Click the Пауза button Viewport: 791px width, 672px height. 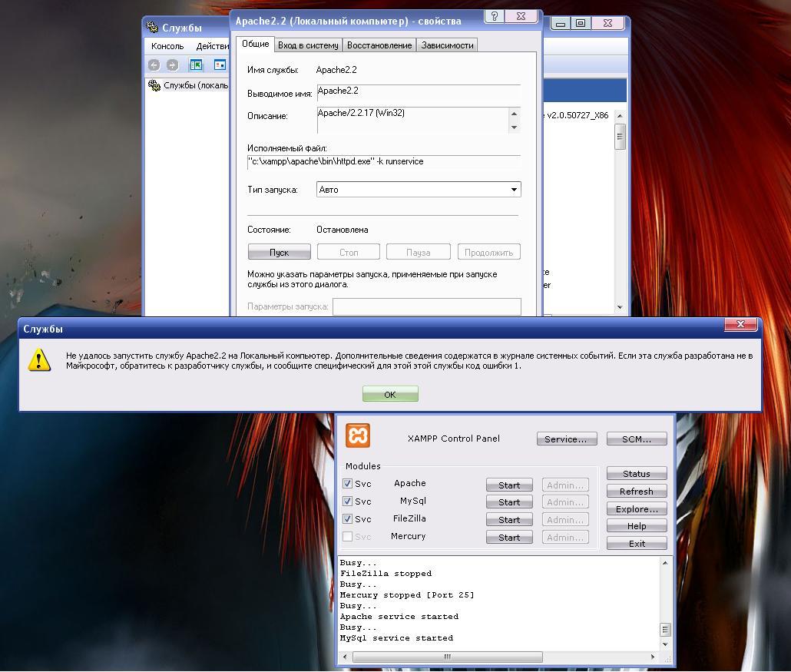[419, 252]
